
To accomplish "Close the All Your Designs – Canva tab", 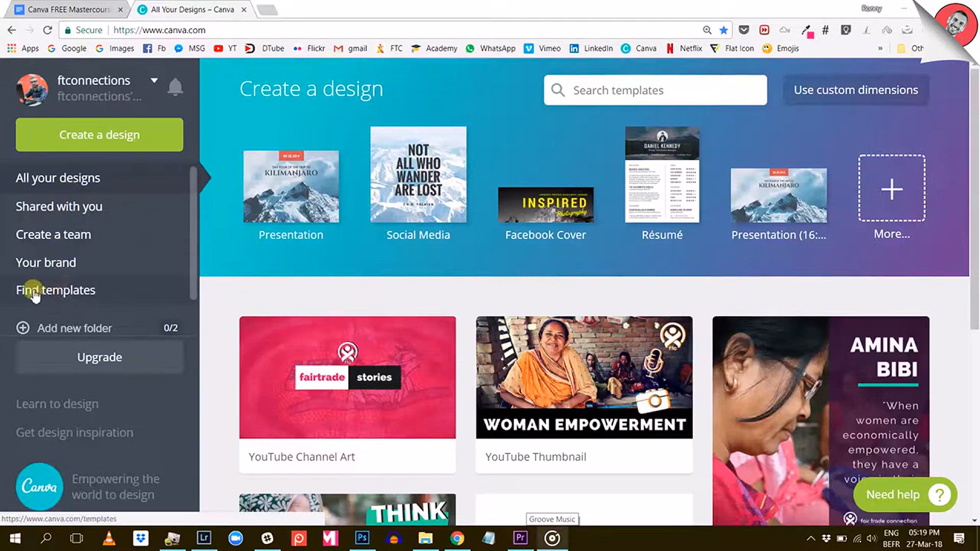I will [244, 10].
